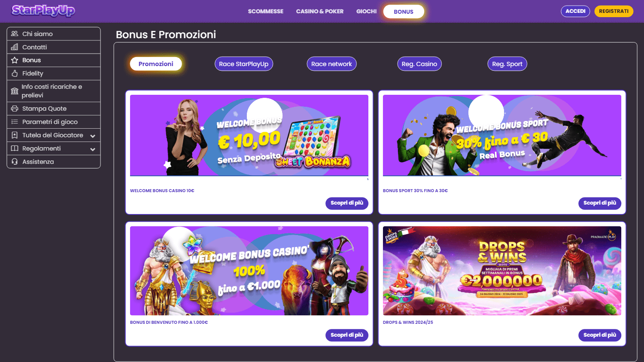Click the Assistenza headset icon

coord(15,162)
